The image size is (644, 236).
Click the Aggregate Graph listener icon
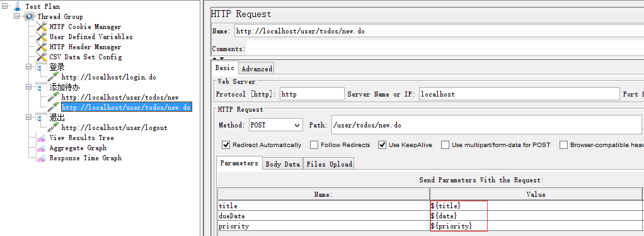pos(42,148)
